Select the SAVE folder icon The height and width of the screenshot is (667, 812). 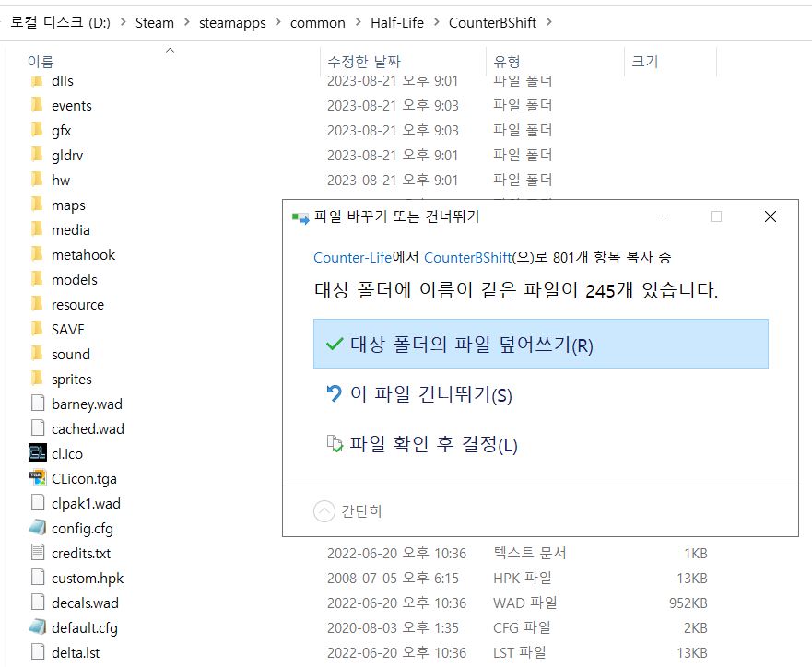coord(37,329)
